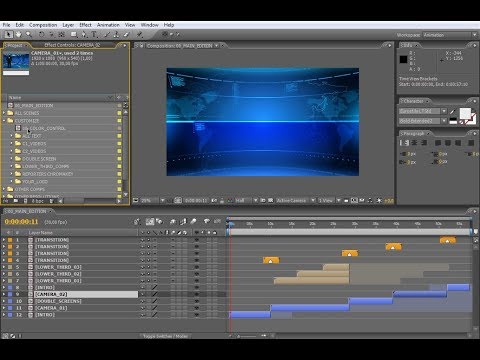Click the Name column header in Project
Image resolution: width=480 pixels, height=360 pixels.
(15, 98)
